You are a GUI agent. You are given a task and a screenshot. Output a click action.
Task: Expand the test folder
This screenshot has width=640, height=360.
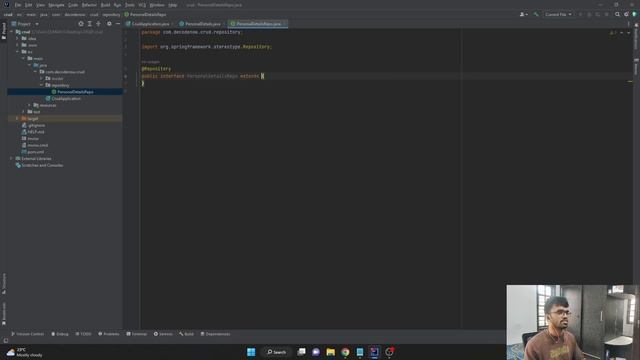[24, 112]
